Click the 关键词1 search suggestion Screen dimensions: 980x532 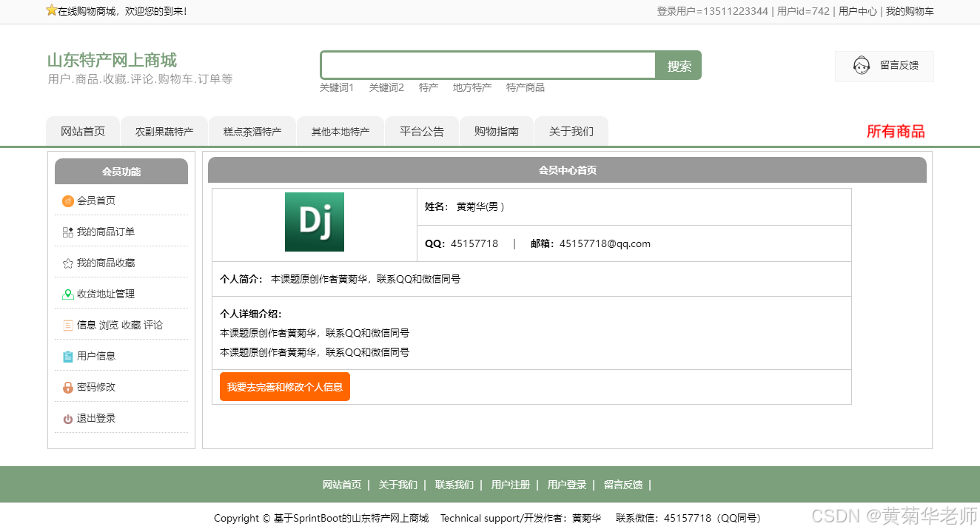point(337,87)
